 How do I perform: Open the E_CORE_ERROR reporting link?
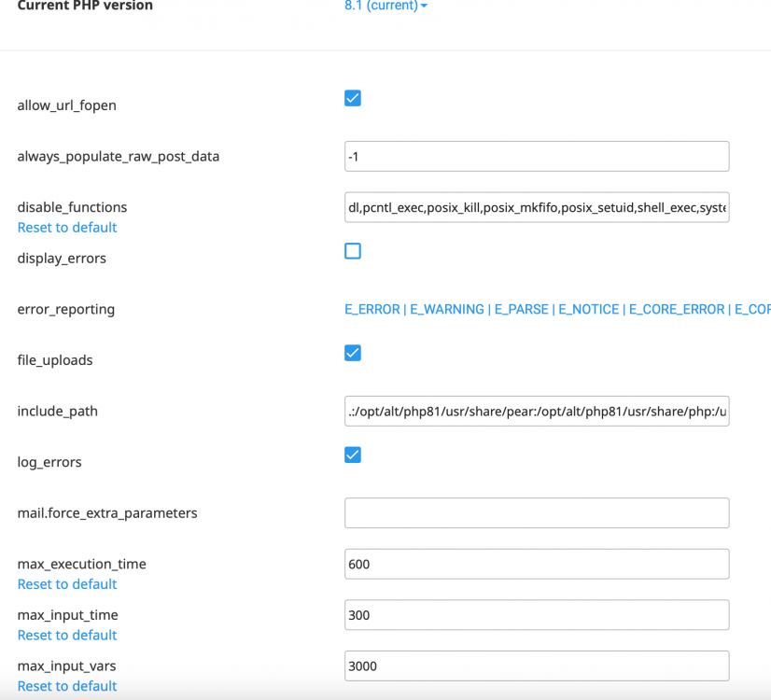coord(675,309)
